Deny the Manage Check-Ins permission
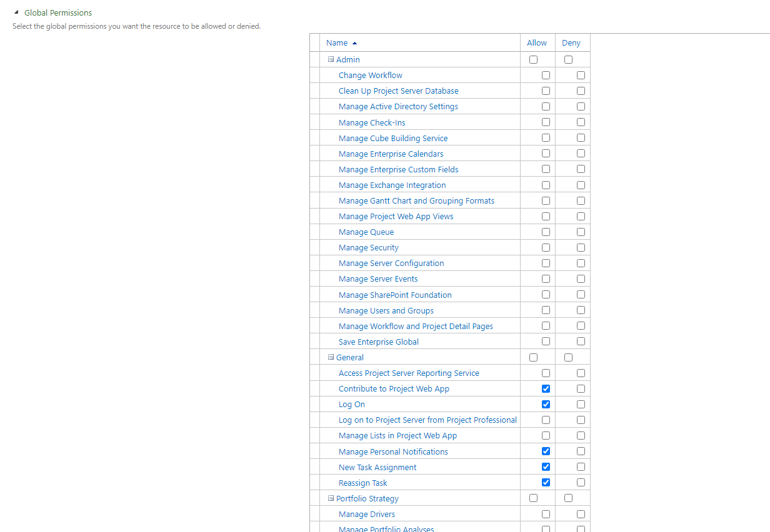 (581, 122)
